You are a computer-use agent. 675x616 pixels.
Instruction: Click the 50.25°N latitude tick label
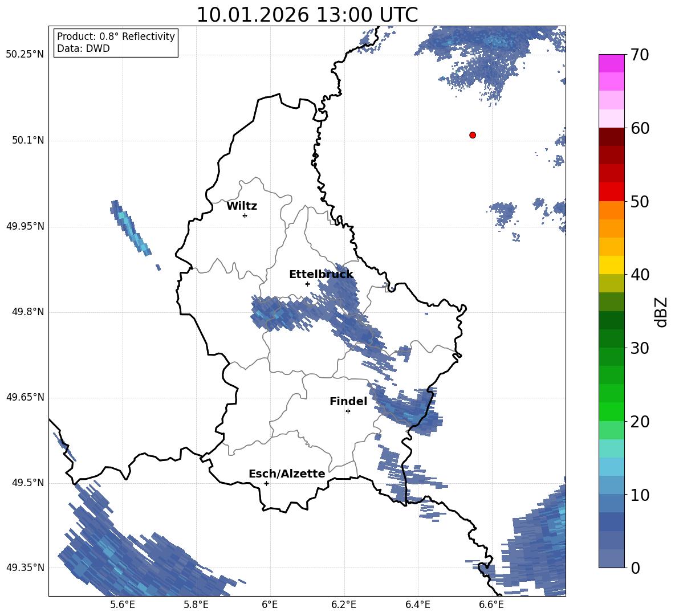point(25,55)
